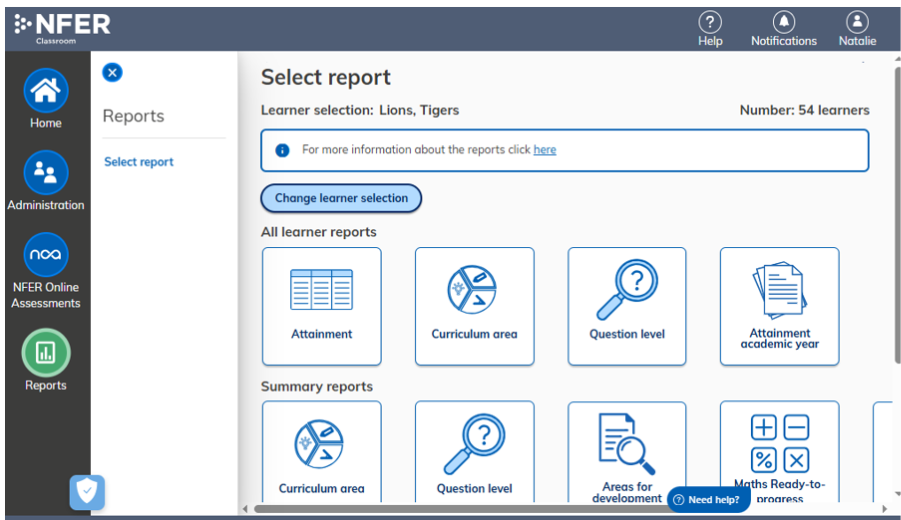Image resolution: width=901 pixels, height=520 pixels.
Task: Close the Reports side panel
Action: coord(112,72)
